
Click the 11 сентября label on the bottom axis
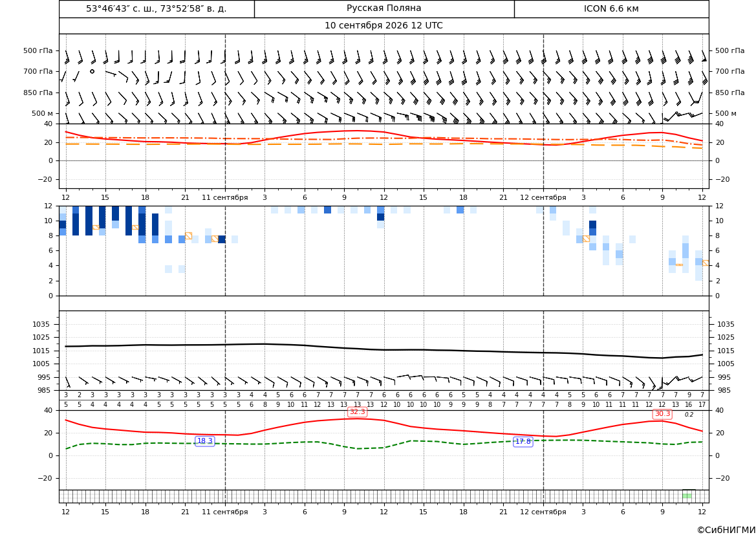(x=224, y=512)
